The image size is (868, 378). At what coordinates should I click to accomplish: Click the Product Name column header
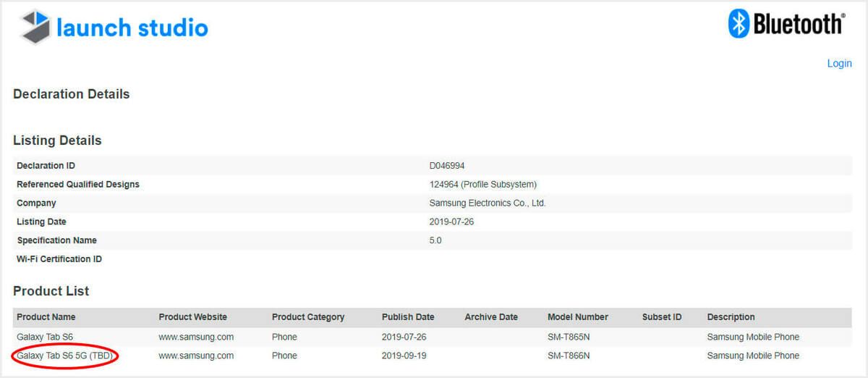(46, 317)
